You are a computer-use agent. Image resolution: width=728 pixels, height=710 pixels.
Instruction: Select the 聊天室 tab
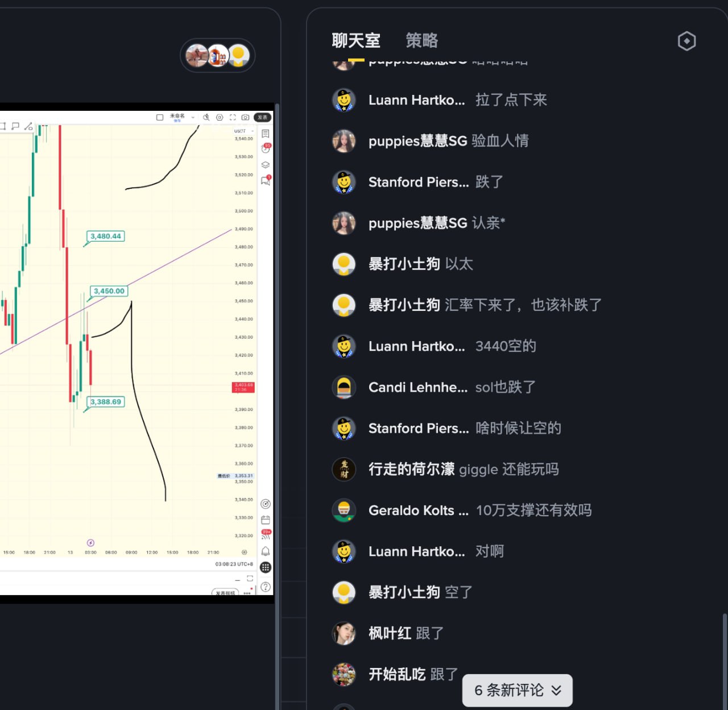(356, 40)
